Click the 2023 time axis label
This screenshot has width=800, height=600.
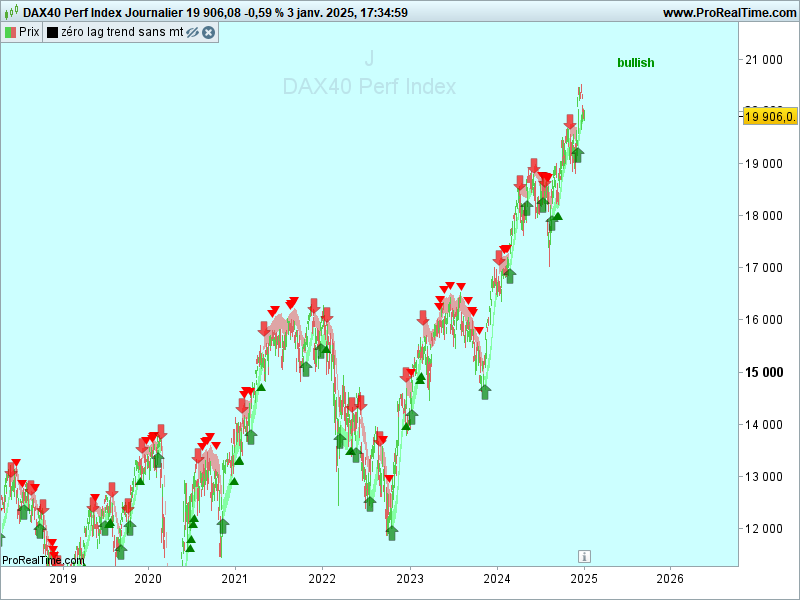tap(410, 579)
